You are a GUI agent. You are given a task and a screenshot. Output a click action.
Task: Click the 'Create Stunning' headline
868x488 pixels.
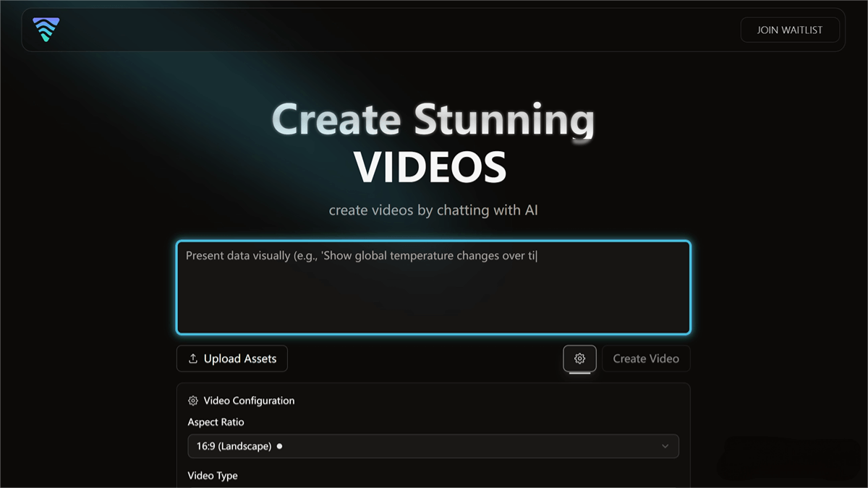433,119
